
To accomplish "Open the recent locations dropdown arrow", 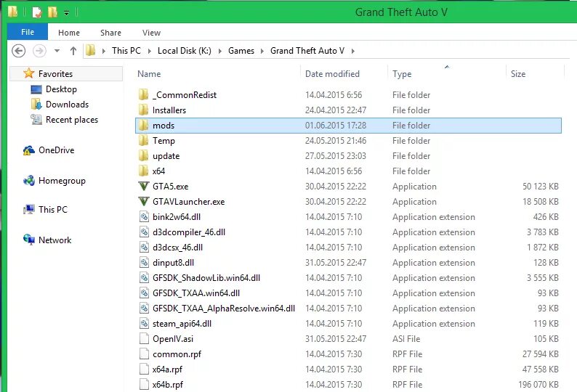I will 57,51.
